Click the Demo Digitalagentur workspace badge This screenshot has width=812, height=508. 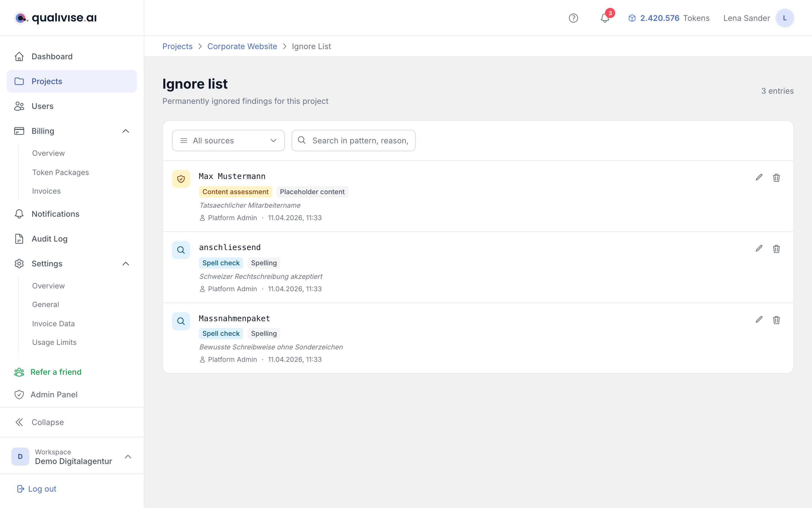click(x=20, y=456)
